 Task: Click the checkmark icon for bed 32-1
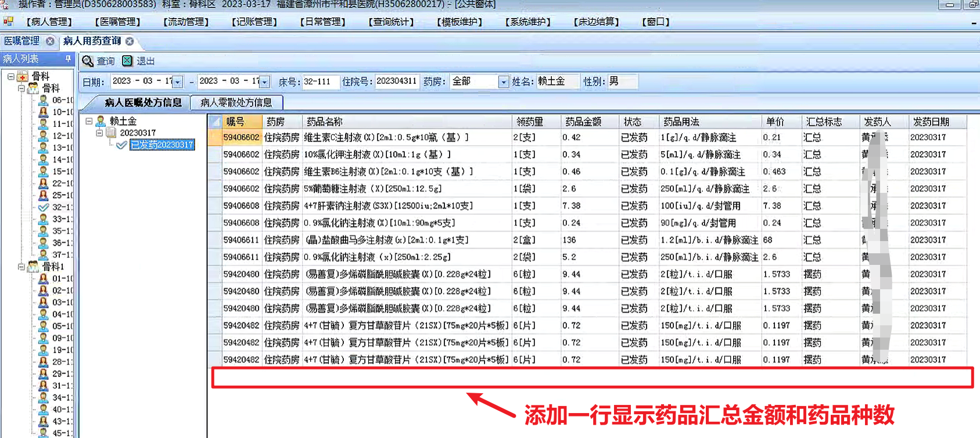click(x=44, y=207)
